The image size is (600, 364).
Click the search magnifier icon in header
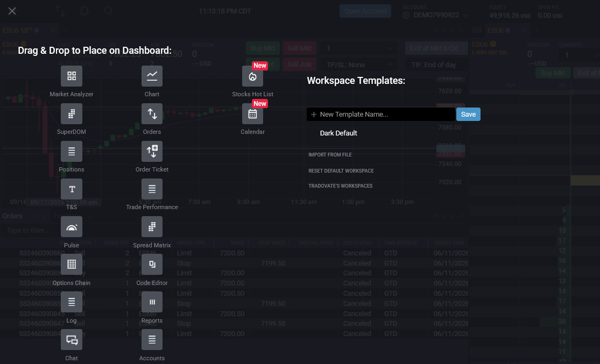(x=108, y=11)
